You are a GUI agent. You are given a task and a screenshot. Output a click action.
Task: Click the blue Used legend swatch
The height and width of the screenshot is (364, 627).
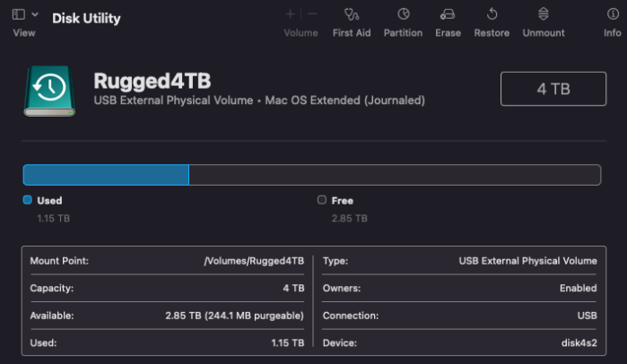coord(28,201)
